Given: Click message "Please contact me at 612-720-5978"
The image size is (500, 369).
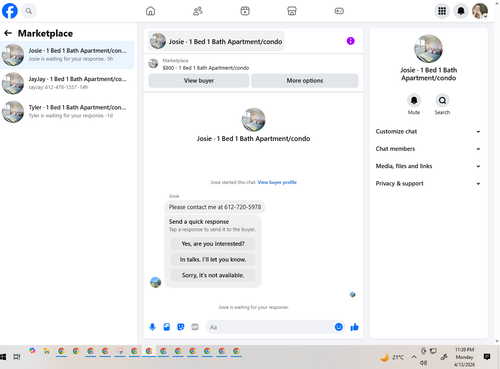Looking at the screenshot, I should [215, 207].
